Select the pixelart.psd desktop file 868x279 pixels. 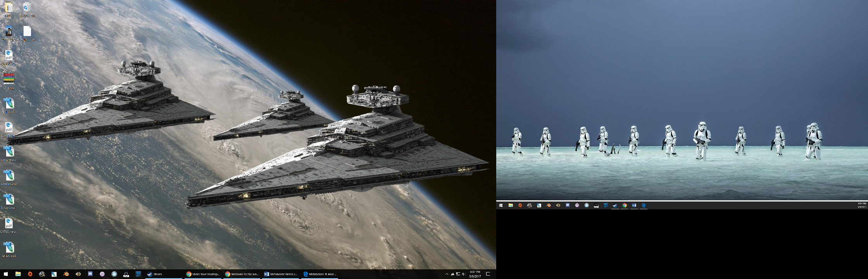9,177
